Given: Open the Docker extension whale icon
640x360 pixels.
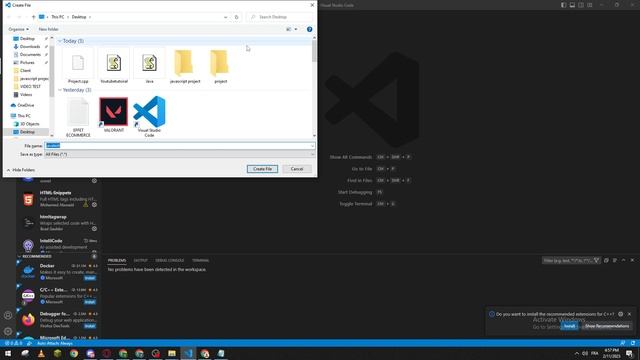Looking at the screenshot, I should (28, 271).
